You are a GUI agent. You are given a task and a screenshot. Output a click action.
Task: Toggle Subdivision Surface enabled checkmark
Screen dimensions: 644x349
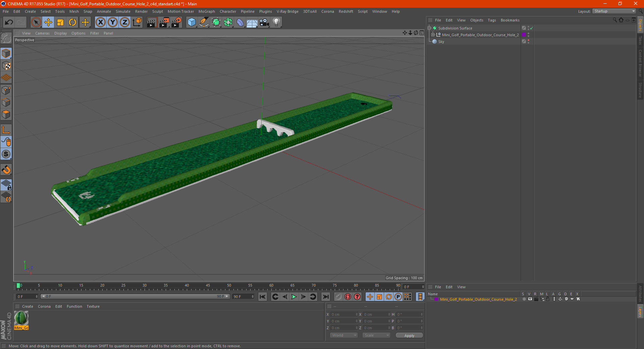pos(532,28)
